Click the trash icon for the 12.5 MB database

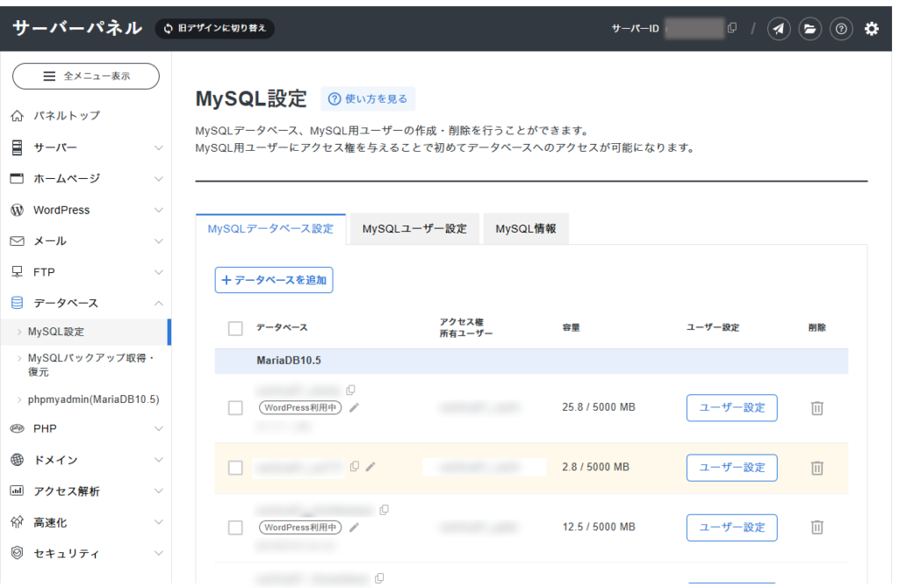(x=816, y=527)
